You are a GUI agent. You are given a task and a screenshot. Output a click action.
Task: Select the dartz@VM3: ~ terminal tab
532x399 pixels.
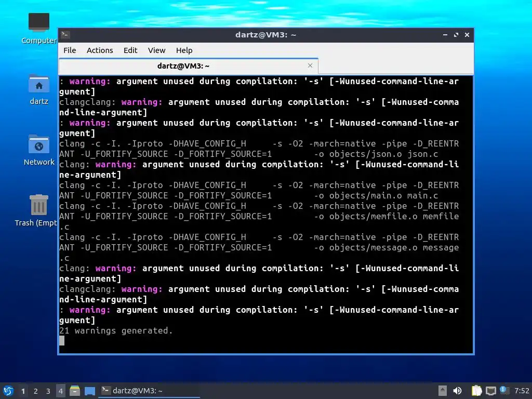[188, 66]
